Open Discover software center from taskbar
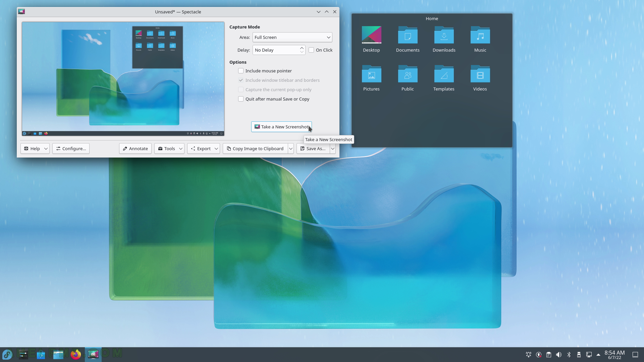The height and width of the screenshot is (362, 644). pyautogui.click(x=41, y=354)
